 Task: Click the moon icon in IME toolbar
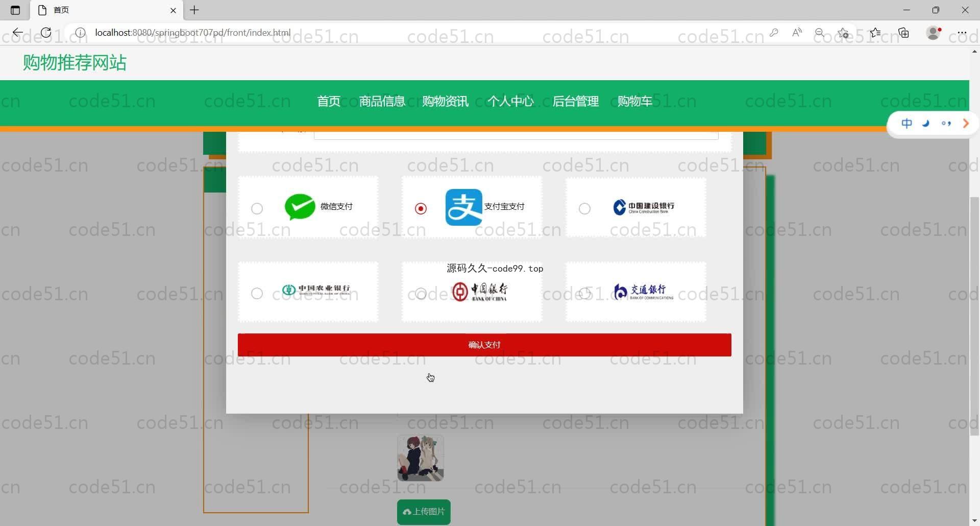[x=926, y=124]
